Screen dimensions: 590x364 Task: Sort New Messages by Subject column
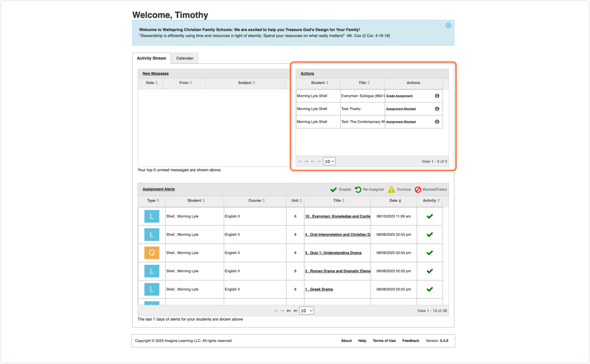point(246,83)
